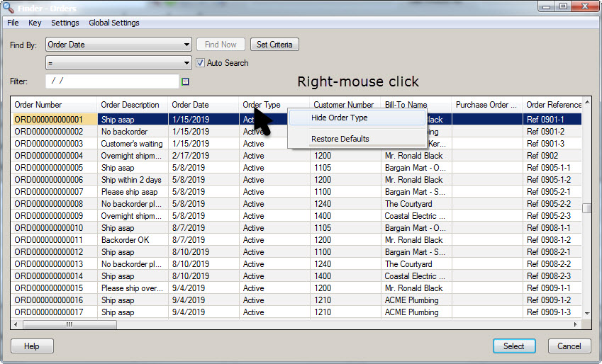Open the calendar picker beside Filter field
This screenshot has width=602, height=364.
[x=185, y=81]
